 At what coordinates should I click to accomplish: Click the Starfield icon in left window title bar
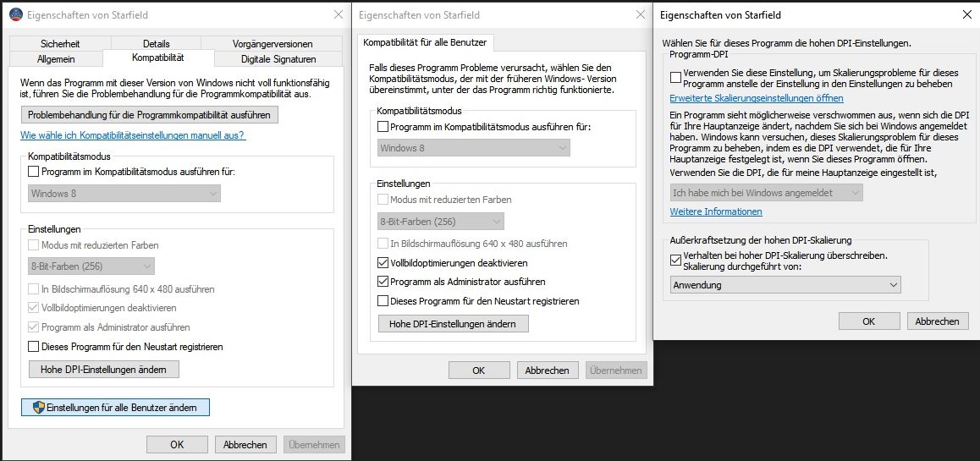[15, 14]
